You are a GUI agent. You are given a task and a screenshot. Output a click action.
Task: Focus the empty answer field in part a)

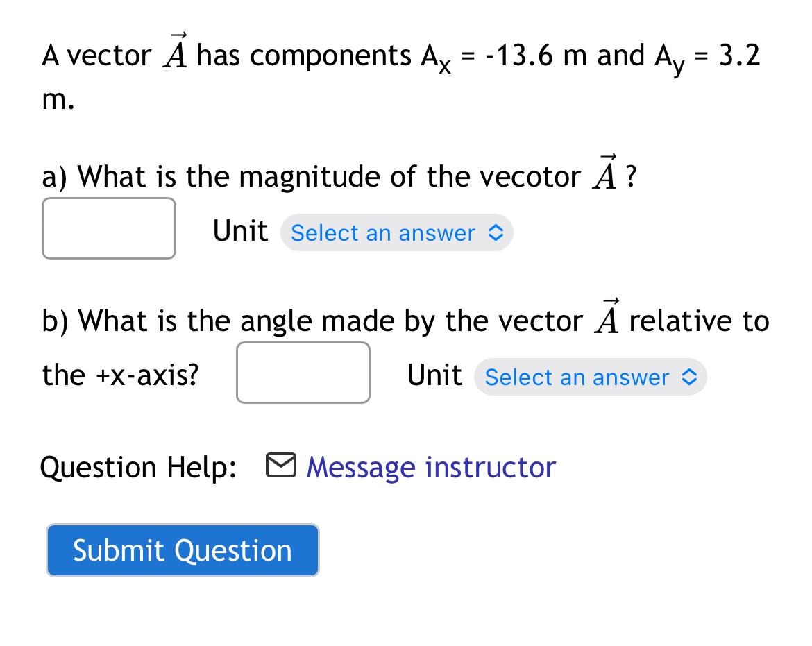click(108, 227)
